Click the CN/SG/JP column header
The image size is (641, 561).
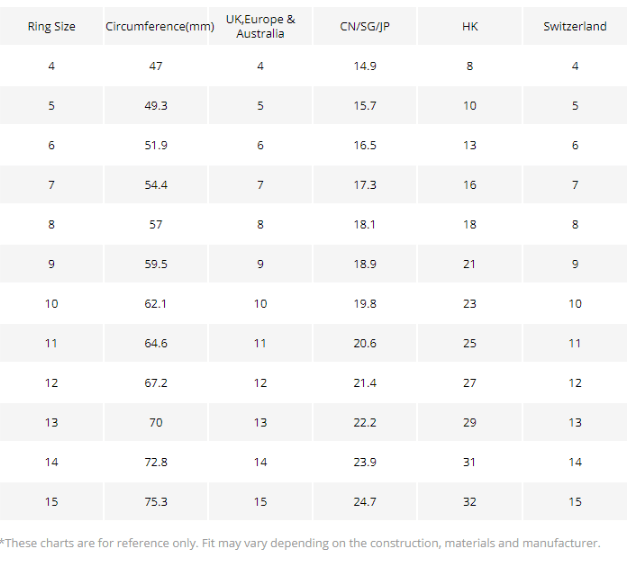364,27
